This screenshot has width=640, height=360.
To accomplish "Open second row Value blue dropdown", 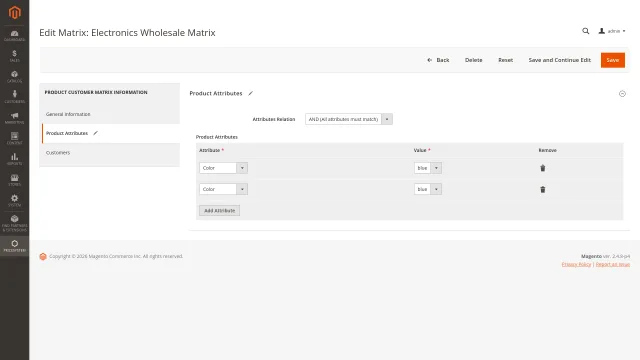I will pyautogui.click(x=428, y=189).
